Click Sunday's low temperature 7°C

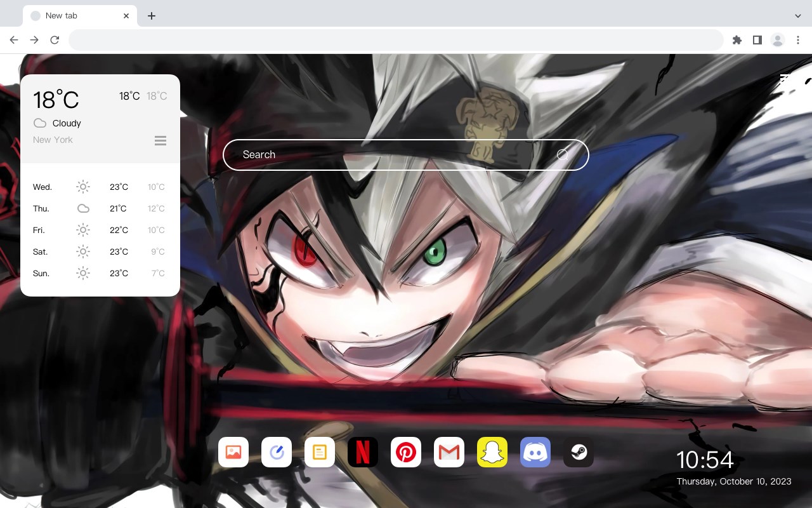(158, 273)
